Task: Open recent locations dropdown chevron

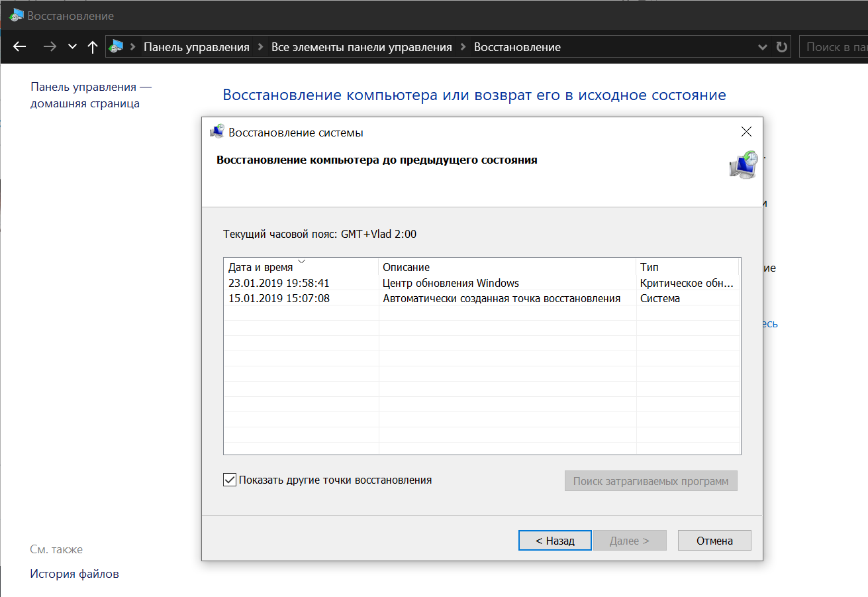Action: 72,47
